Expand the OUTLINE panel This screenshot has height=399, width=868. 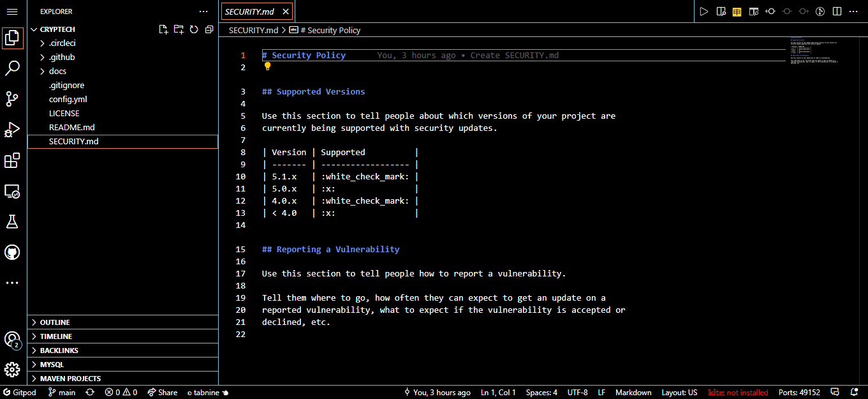[x=122, y=322]
